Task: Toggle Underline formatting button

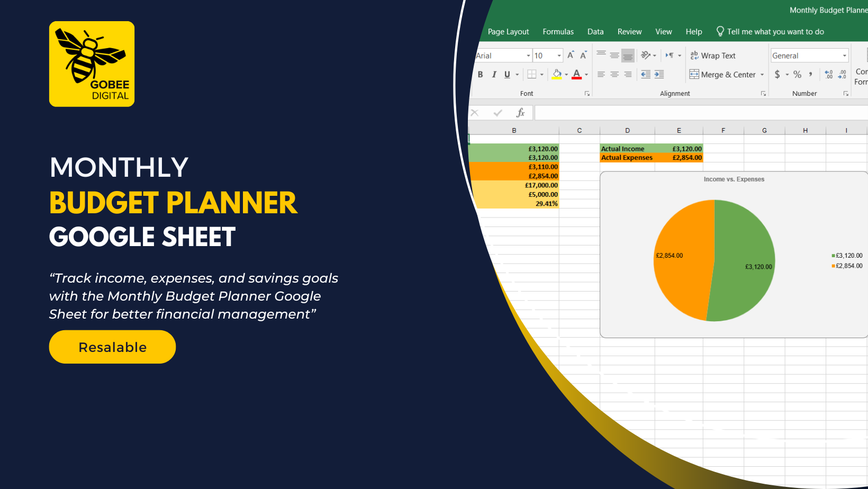Action: (507, 75)
